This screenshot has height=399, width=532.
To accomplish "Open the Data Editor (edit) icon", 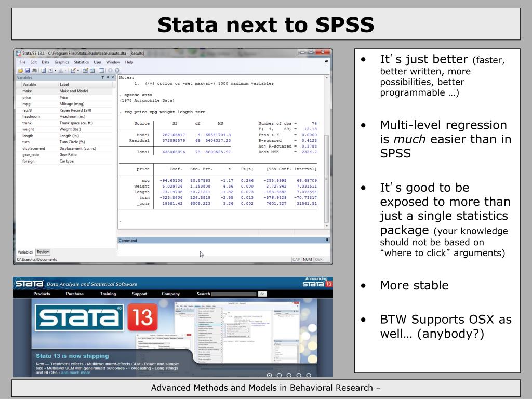I will point(85,70).
